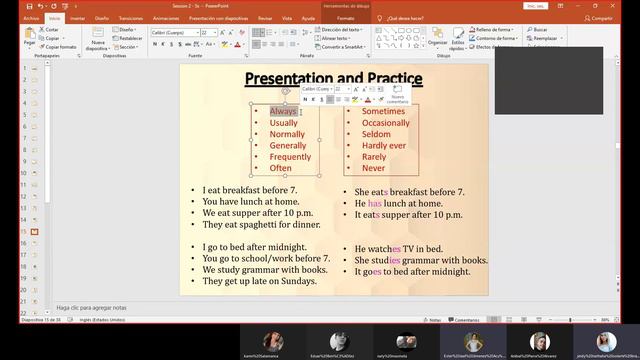The width and height of the screenshot is (640, 360).
Task: Toggle left alignment in the Párrafo group
Action: (x=256, y=44)
